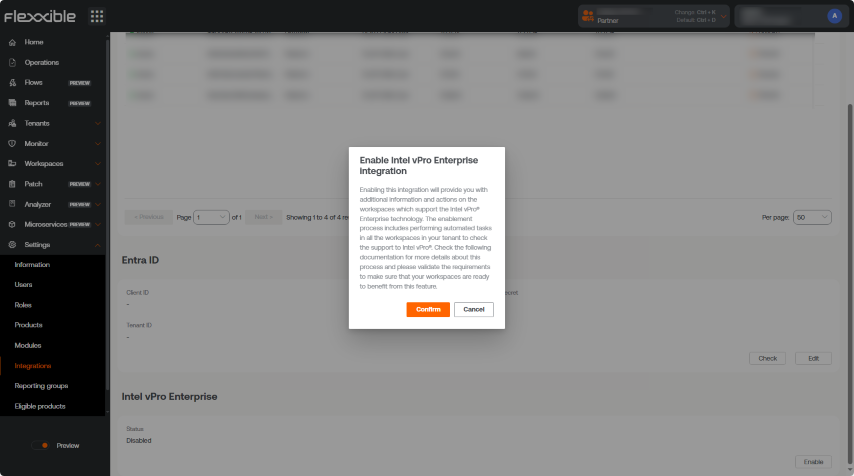The height and width of the screenshot is (476, 854).
Task: Click the Operations label in sidebar
Action: click(41, 63)
